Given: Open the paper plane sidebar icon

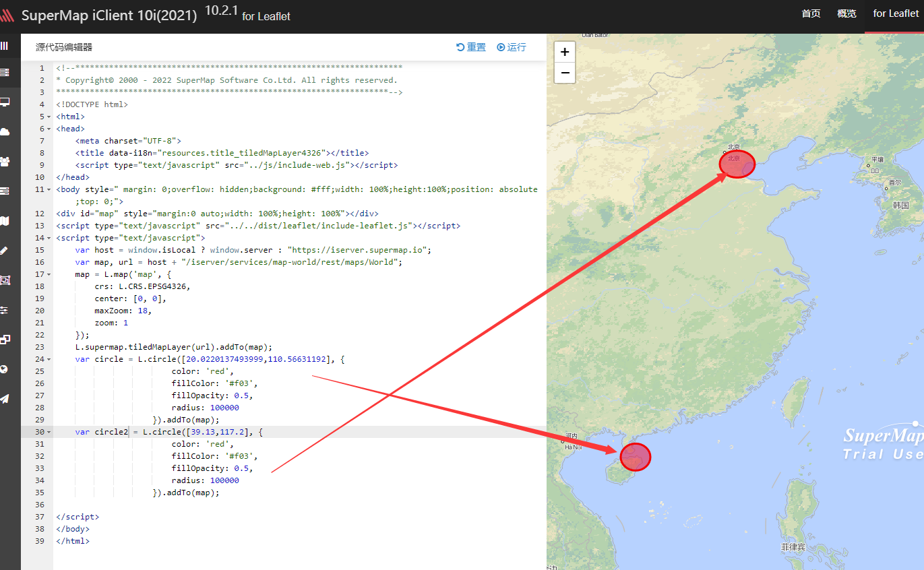Looking at the screenshot, I should coord(5,399).
